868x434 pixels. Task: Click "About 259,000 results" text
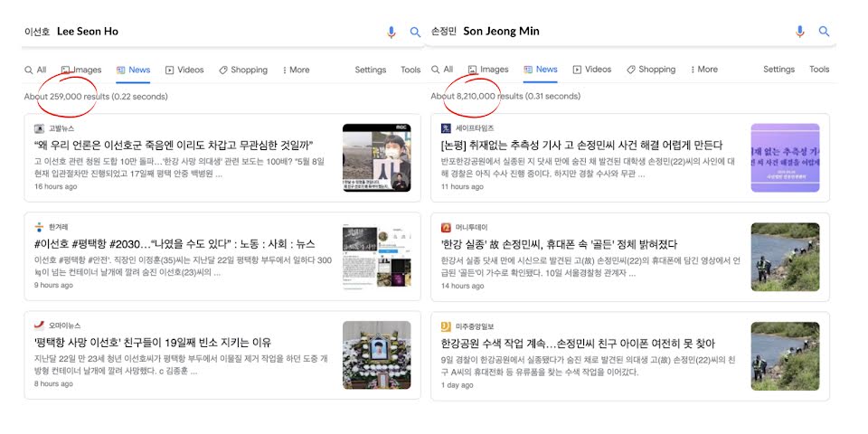pyautogui.click(x=66, y=97)
